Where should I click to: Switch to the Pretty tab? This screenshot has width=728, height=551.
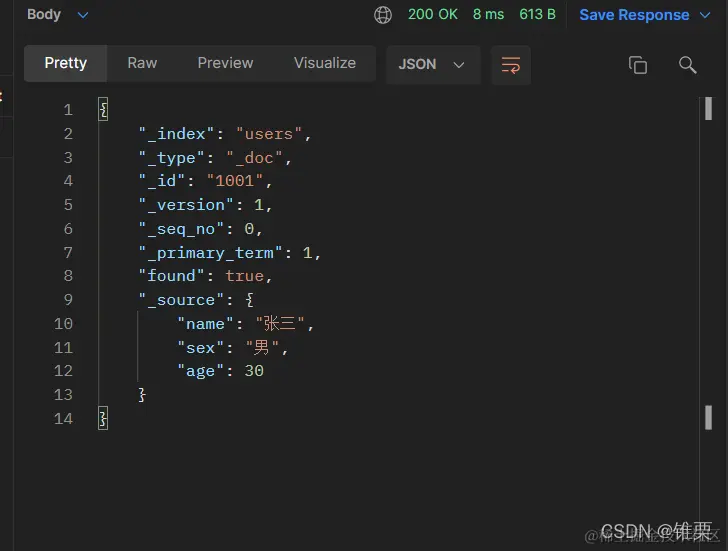coord(65,63)
